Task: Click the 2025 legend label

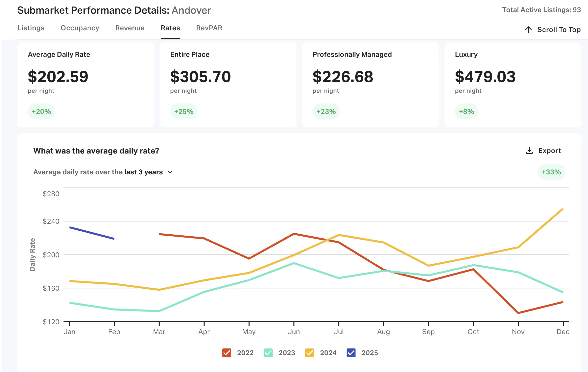Action: 370,353
